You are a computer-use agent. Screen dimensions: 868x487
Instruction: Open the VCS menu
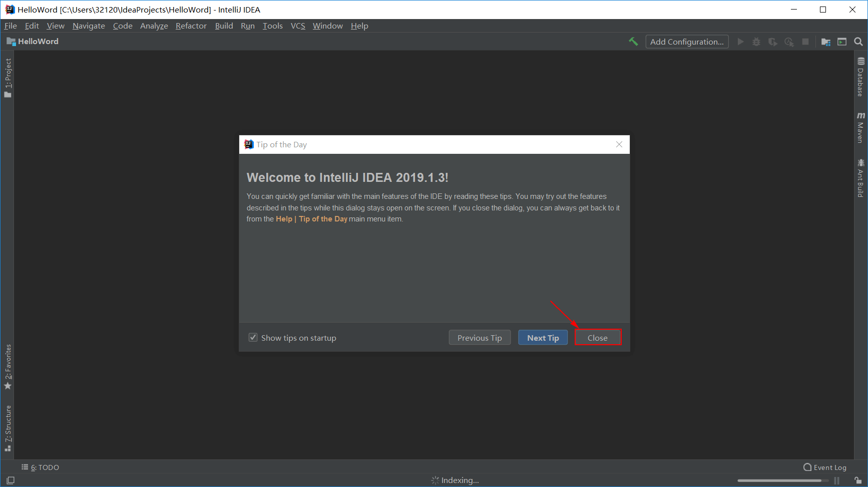[298, 26]
